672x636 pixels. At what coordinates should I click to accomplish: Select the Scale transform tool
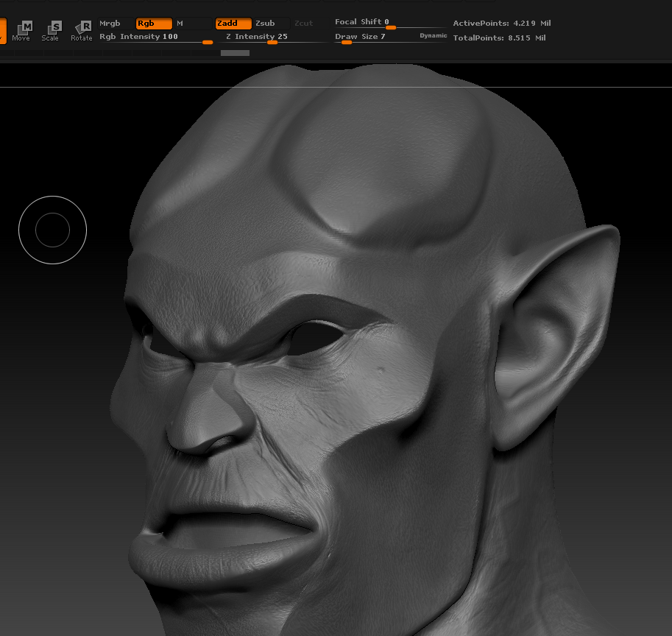point(50,31)
